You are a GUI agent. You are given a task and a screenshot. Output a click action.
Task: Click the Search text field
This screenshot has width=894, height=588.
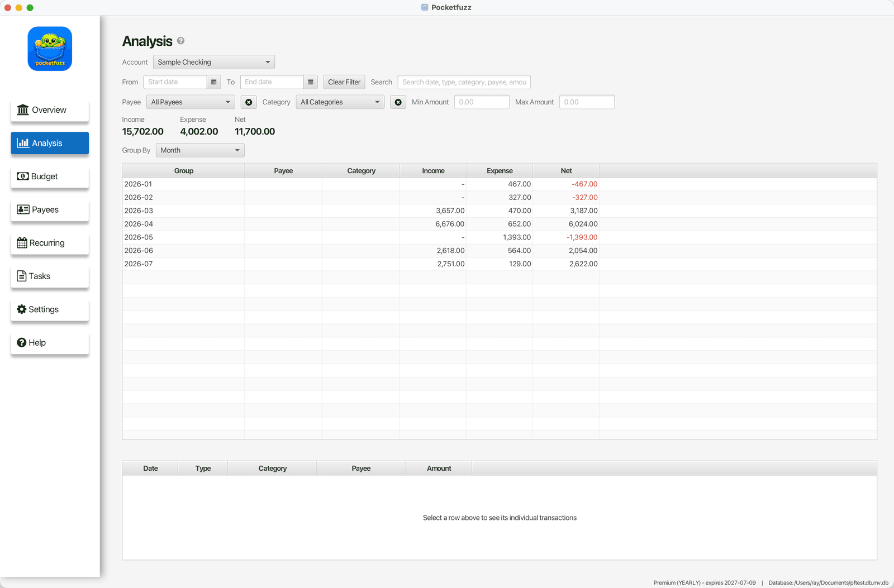click(x=464, y=82)
